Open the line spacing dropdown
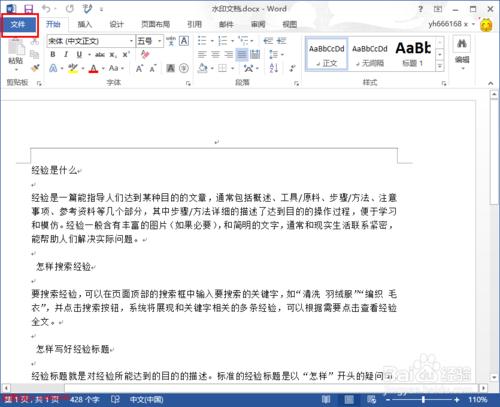Image resolution: width=500 pixels, height=407 pixels. pyautogui.click(x=275, y=55)
